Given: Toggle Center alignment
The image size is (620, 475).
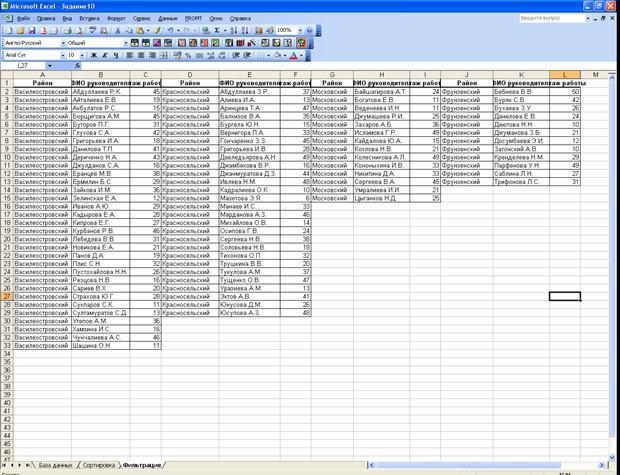Looking at the screenshot, I should (141, 55).
